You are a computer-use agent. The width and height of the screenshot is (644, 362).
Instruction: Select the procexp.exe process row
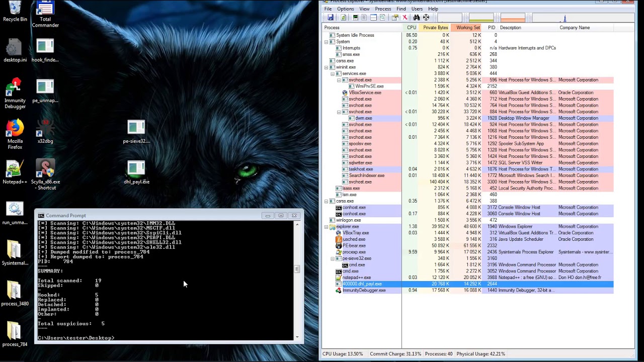[467, 252]
